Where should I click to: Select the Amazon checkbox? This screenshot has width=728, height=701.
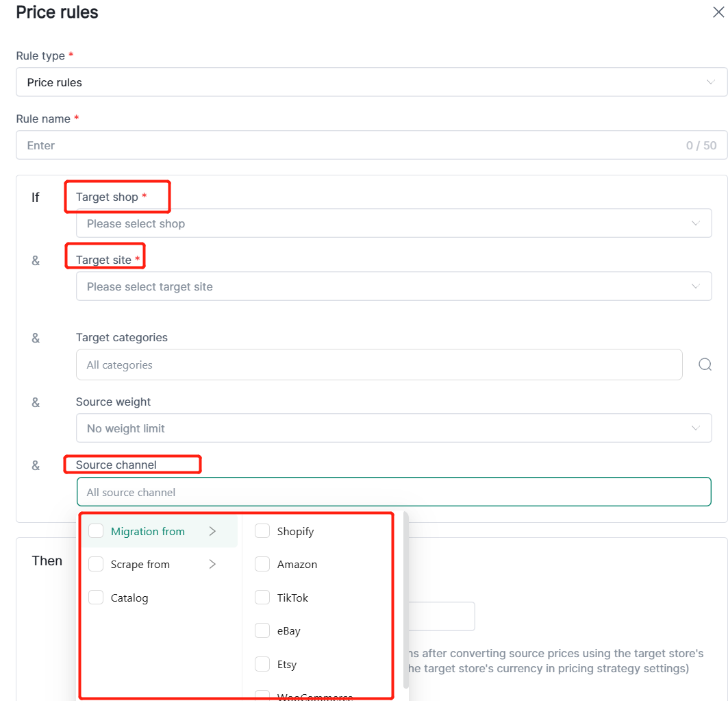point(262,565)
